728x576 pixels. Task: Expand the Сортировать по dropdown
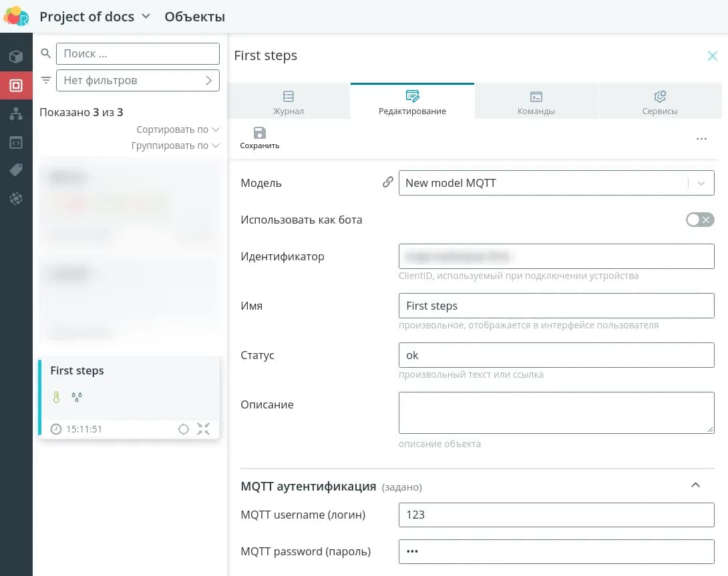[178, 129]
